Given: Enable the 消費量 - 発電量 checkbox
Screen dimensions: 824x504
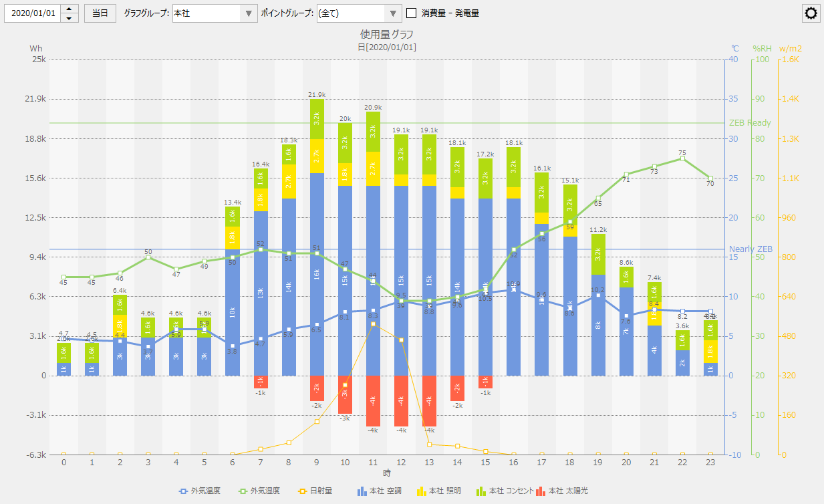Looking at the screenshot, I should pos(412,13).
